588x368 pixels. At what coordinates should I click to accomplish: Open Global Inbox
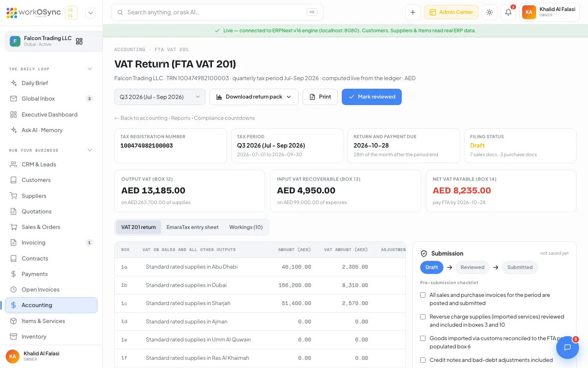(x=51, y=99)
